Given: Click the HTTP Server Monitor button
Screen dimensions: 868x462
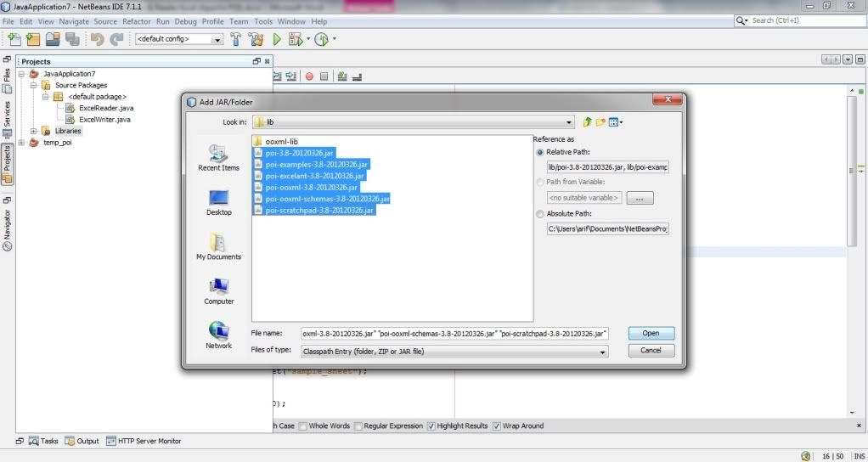Looking at the screenshot, I should coord(144,441).
